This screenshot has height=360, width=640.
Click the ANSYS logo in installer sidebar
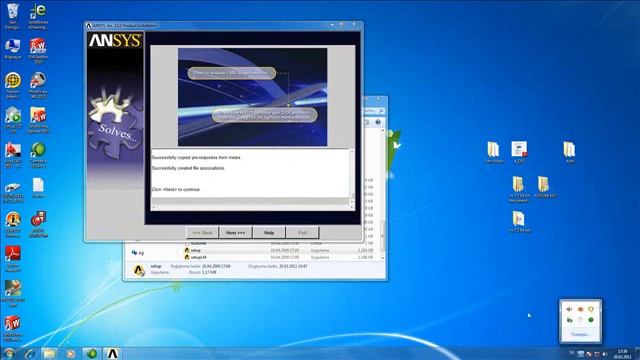coord(116,40)
